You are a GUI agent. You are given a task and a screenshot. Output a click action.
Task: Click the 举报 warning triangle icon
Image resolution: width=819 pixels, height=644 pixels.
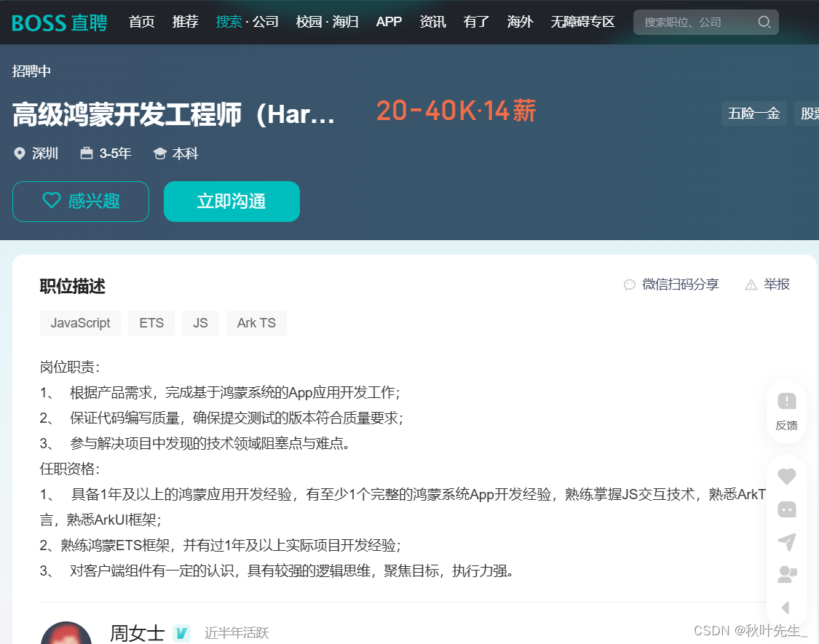751,285
